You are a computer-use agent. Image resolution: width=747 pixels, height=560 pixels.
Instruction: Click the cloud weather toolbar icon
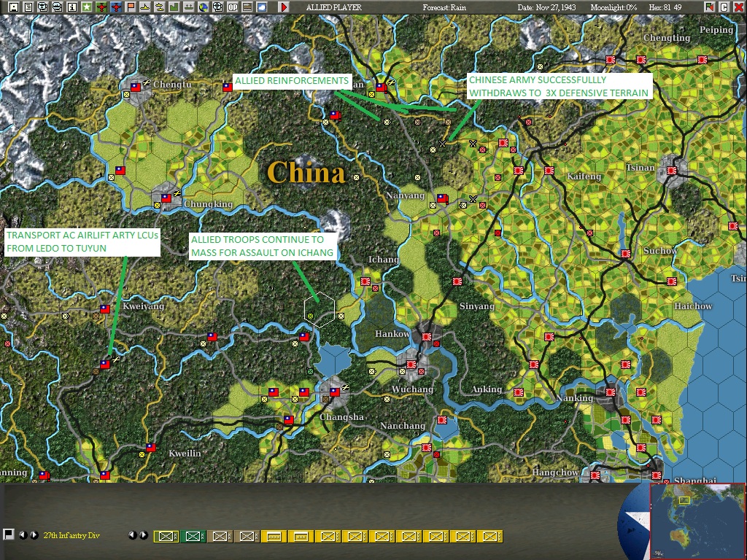tap(262, 7)
